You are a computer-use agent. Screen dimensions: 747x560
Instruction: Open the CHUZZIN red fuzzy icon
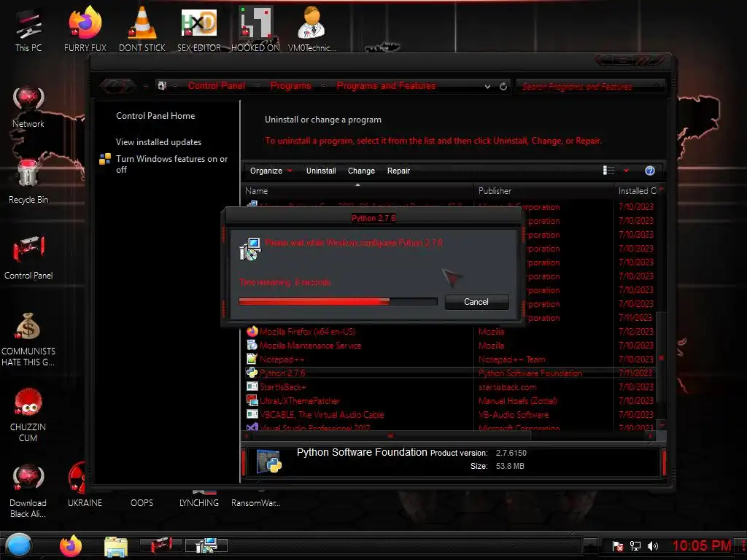pyautogui.click(x=28, y=415)
